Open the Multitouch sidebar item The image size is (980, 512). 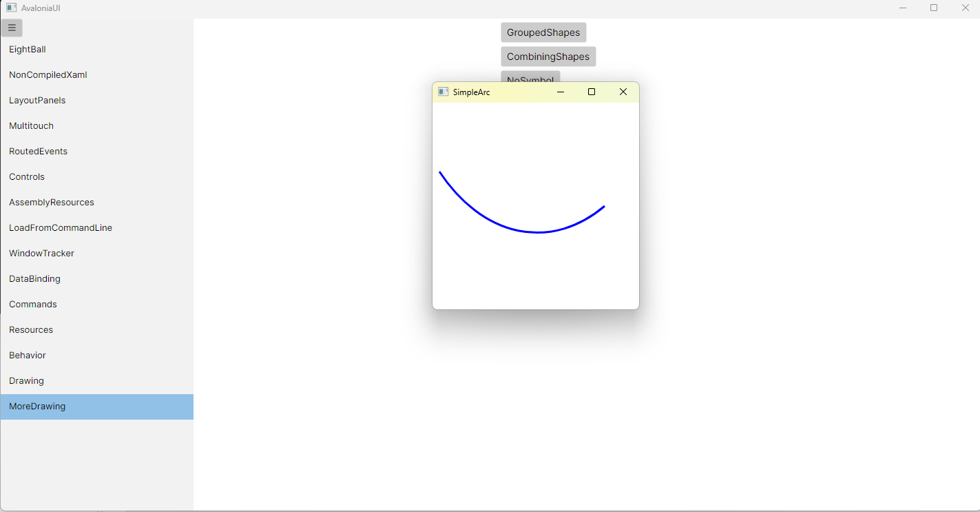[97, 126]
